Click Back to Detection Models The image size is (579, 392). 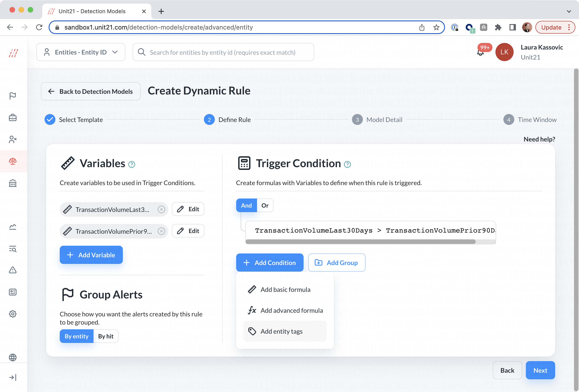tap(91, 92)
